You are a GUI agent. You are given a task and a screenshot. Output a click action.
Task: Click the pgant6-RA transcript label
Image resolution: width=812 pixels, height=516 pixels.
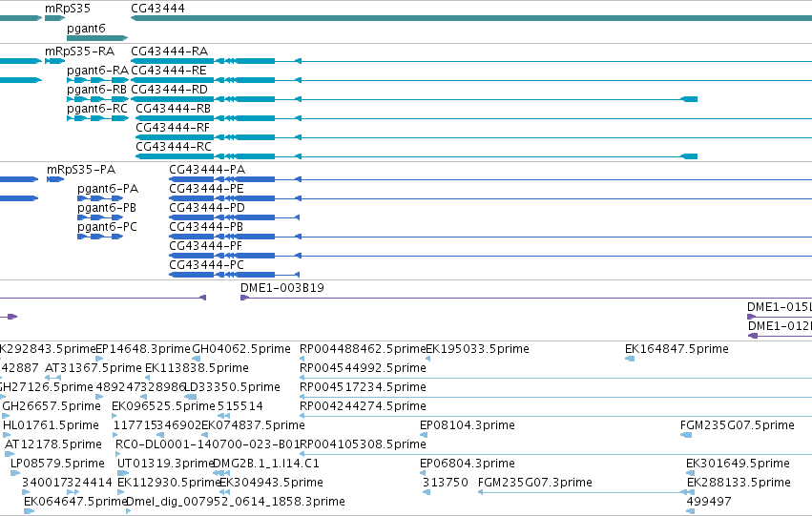click(97, 71)
